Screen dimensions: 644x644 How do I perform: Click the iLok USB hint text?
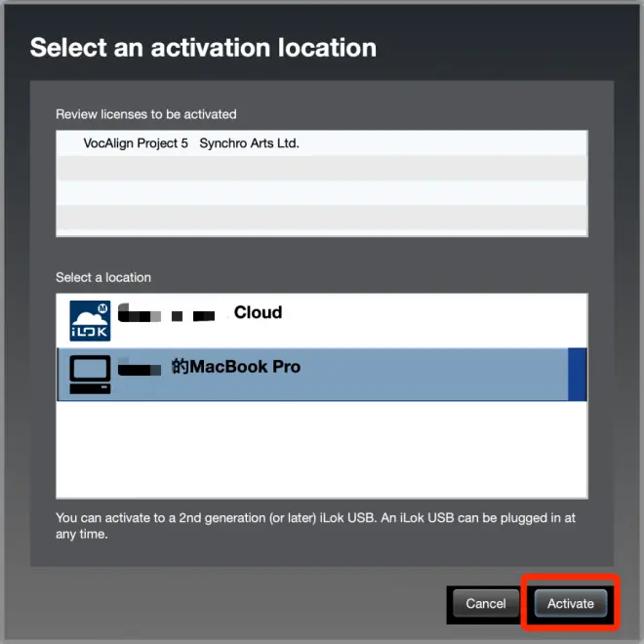click(x=315, y=526)
